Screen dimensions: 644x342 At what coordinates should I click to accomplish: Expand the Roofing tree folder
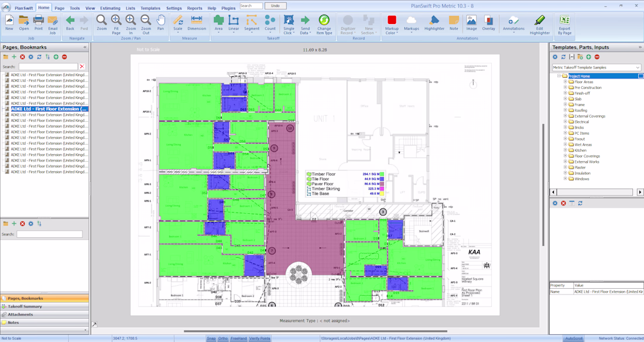[566, 110]
